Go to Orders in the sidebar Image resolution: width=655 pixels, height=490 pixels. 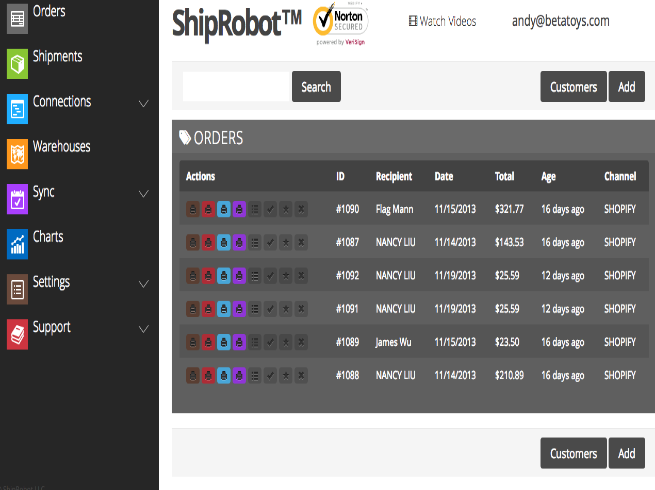coord(50,12)
